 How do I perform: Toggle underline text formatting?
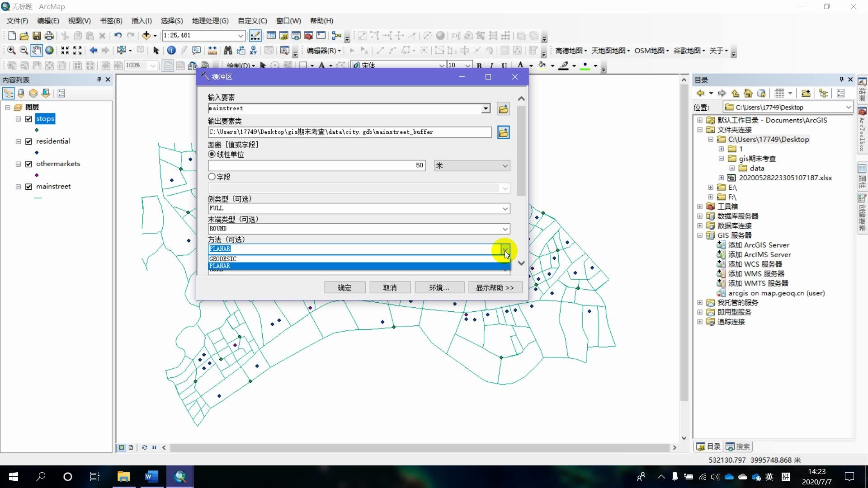click(x=504, y=66)
